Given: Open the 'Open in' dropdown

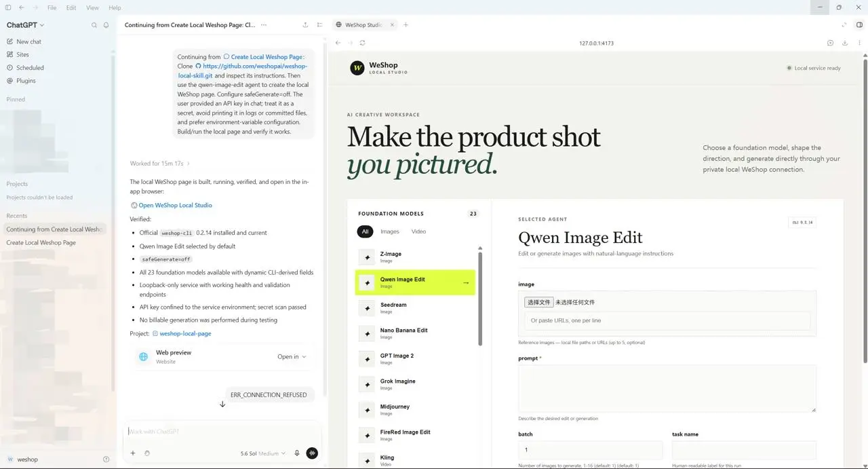Looking at the screenshot, I should pos(292,357).
